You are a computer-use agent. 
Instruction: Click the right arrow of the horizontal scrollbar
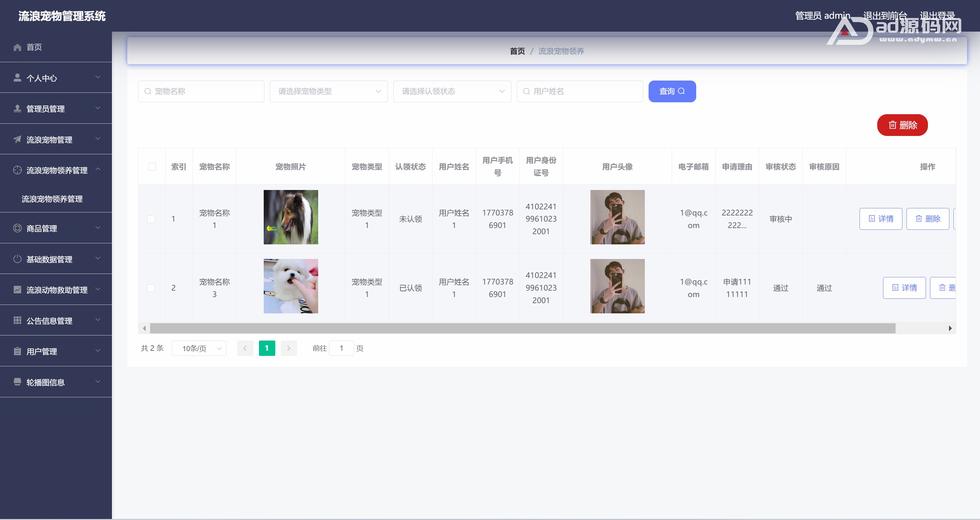tap(950, 328)
